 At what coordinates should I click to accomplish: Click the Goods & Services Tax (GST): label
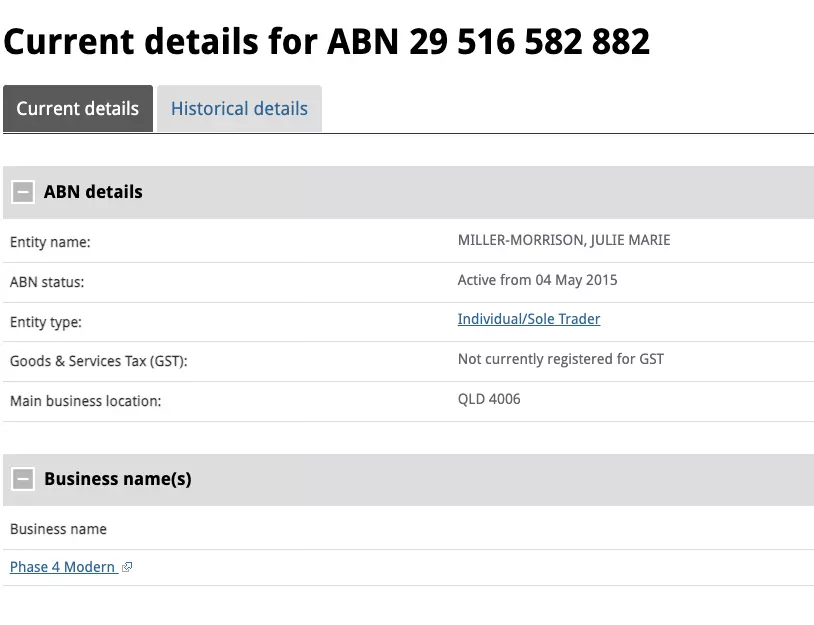point(99,361)
